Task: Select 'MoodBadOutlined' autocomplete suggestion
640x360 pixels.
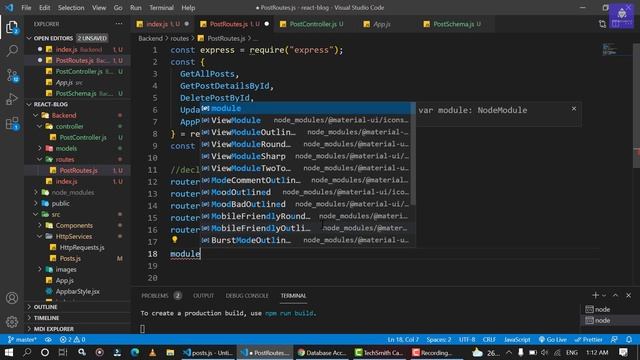Action: click(306, 204)
